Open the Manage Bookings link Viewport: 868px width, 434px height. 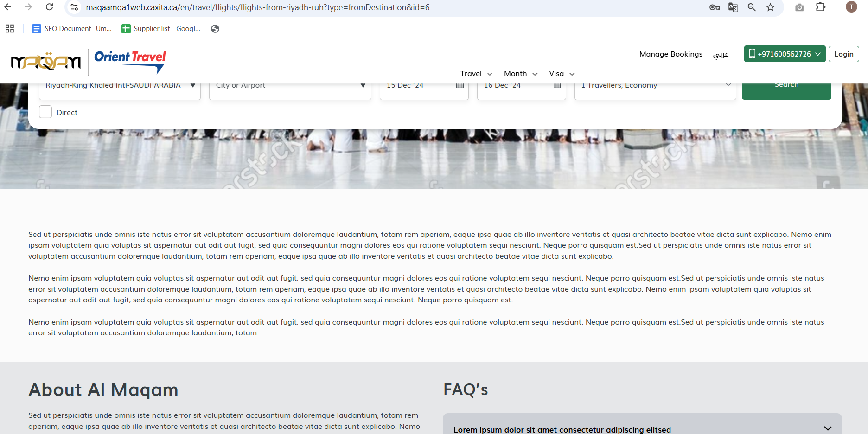pos(670,54)
